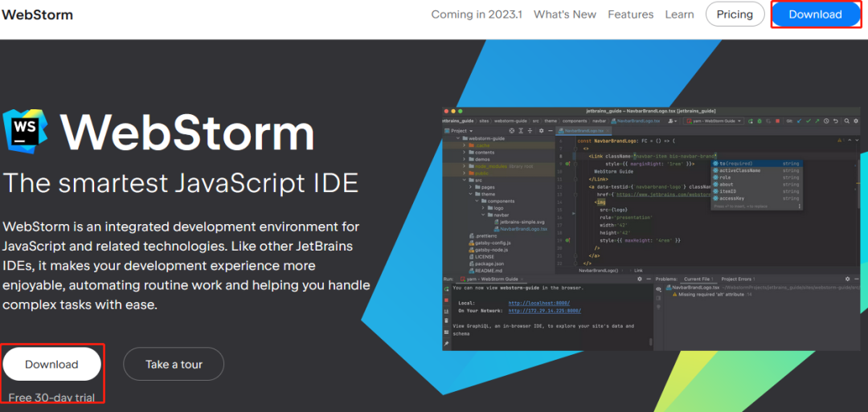Click the Pricing button
This screenshot has width=868, height=412.
tap(735, 14)
